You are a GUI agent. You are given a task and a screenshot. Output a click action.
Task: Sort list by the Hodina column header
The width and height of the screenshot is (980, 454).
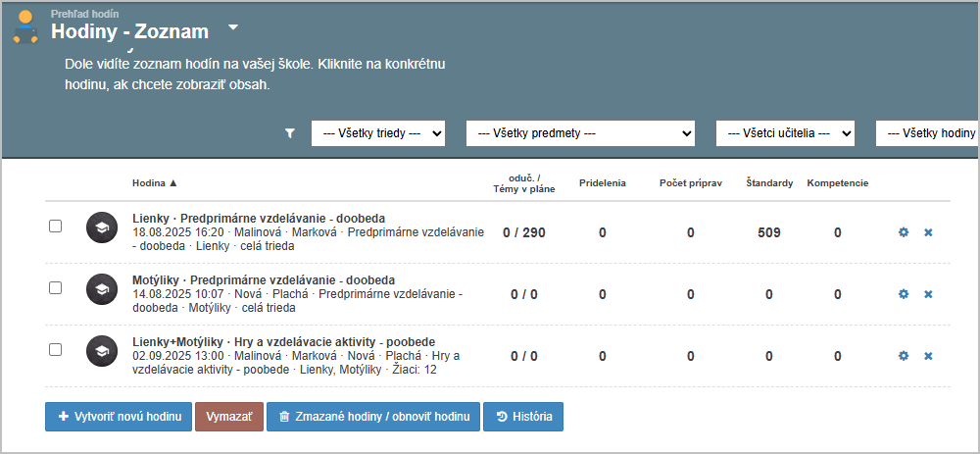155,182
